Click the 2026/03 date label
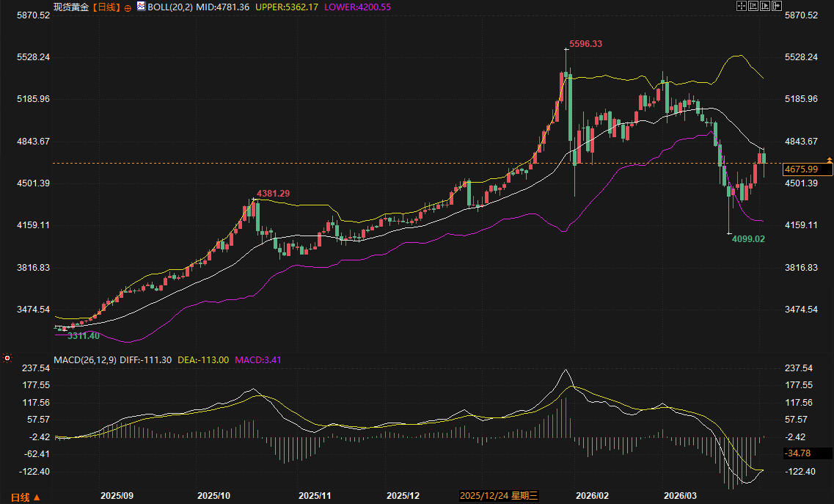Viewport: 834px width, 504px height. (x=680, y=496)
